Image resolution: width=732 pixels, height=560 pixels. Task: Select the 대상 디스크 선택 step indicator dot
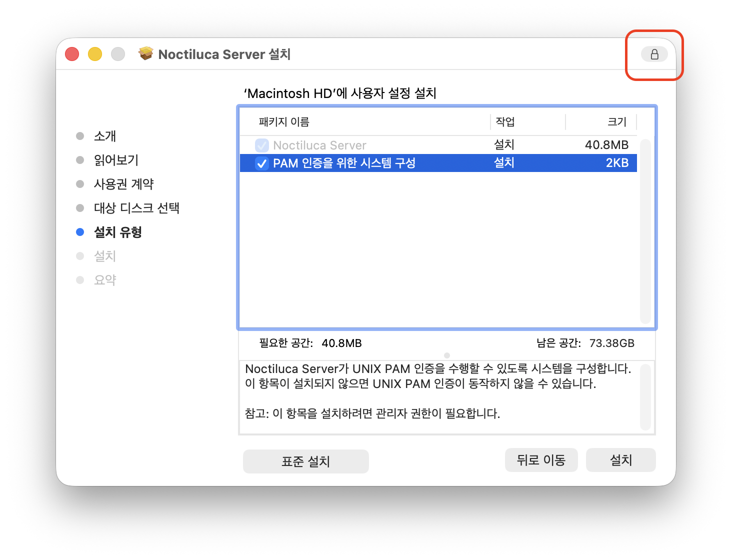coord(80,207)
